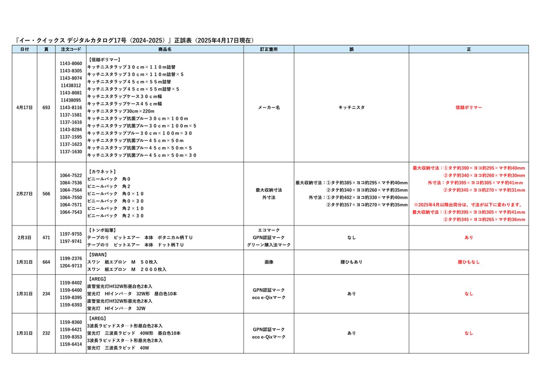554x392 pixels.
Task: Click the 正誤表 document title line
Action: pos(135,40)
